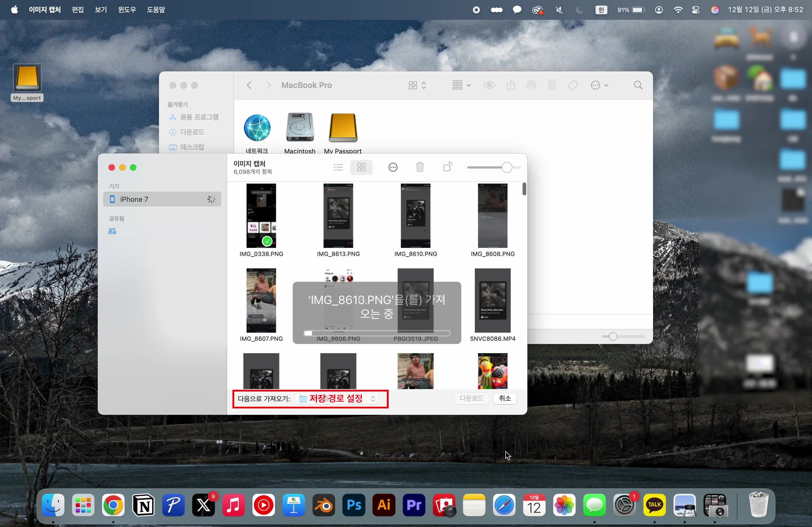Open the 도움말 menu
Viewport: 812px width, 527px height.
point(156,10)
